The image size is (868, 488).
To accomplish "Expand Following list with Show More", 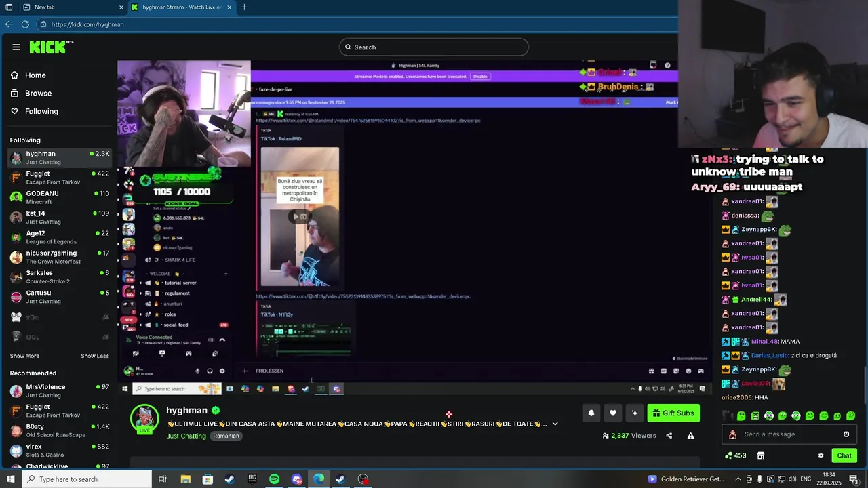I will pos(24,356).
